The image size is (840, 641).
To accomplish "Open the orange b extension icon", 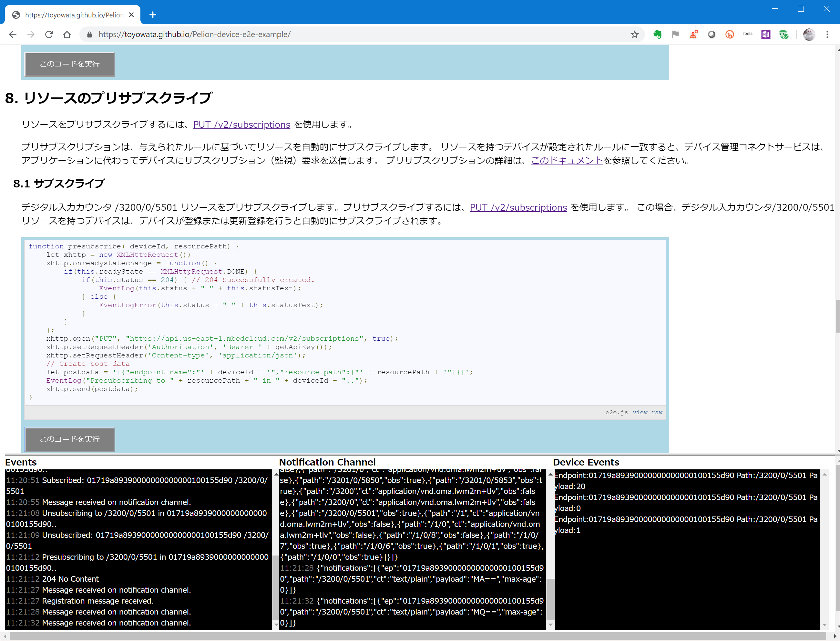I will pyautogui.click(x=730, y=34).
